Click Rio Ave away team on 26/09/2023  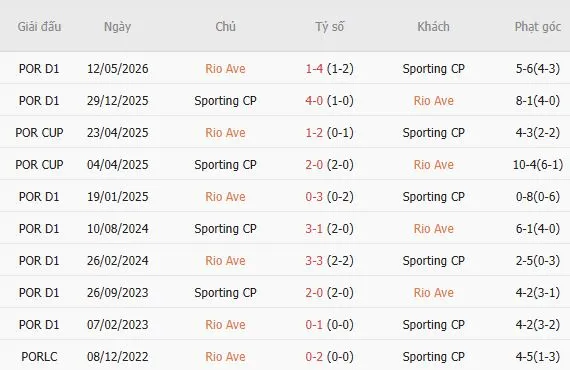pyautogui.click(x=434, y=293)
